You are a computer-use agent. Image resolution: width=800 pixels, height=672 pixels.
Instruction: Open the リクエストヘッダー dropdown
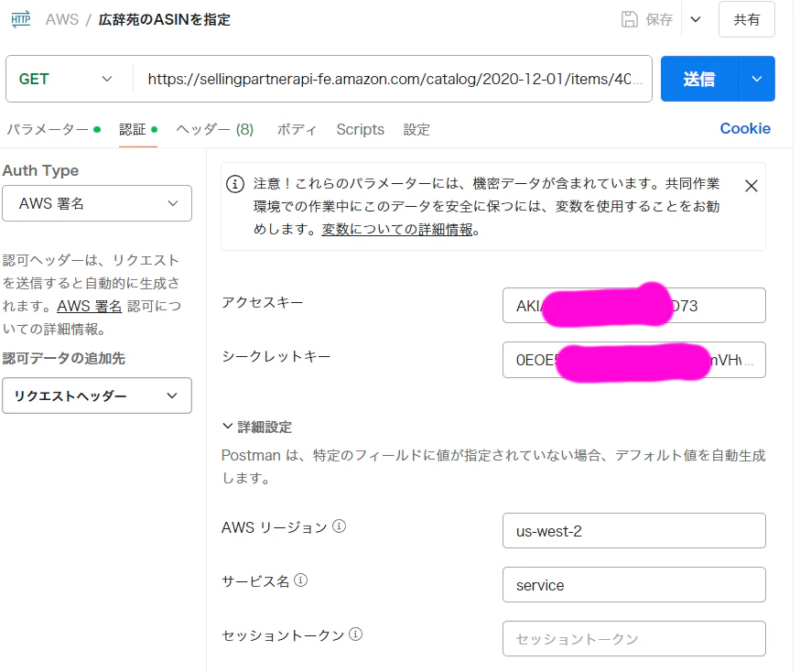click(x=97, y=396)
